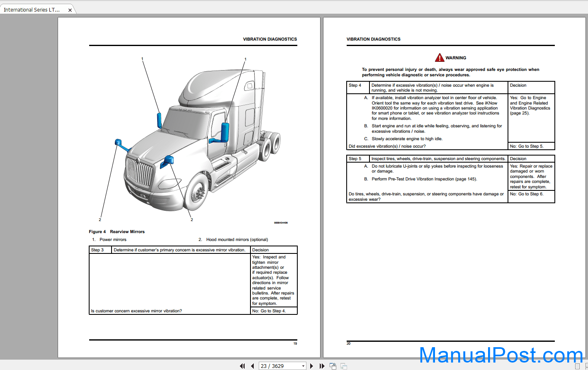Click the 'Step 5' table cell
588x370 pixels.
358,158
